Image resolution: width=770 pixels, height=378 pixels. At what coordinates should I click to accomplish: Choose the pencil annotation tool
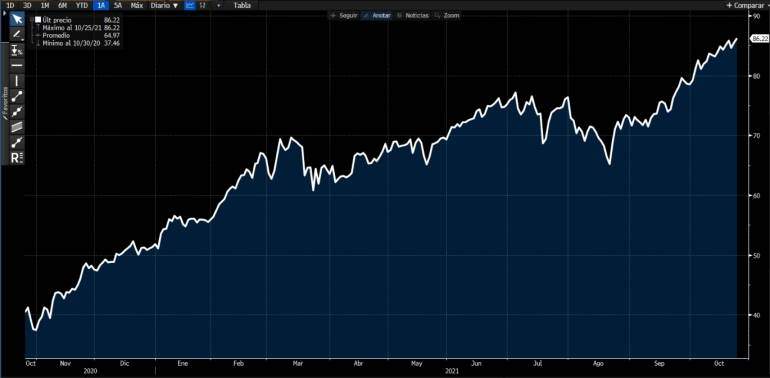coord(17,34)
